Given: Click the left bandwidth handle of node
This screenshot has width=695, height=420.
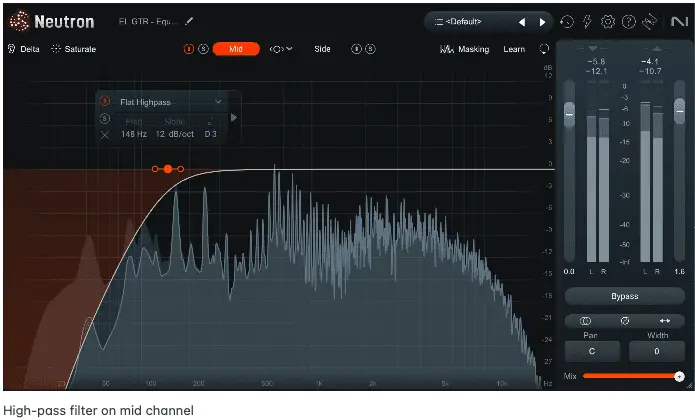Looking at the screenshot, I should click(x=155, y=169).
